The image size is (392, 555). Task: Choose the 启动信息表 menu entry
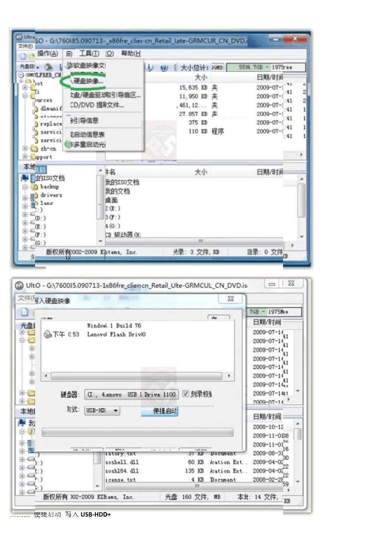point(87,134)
